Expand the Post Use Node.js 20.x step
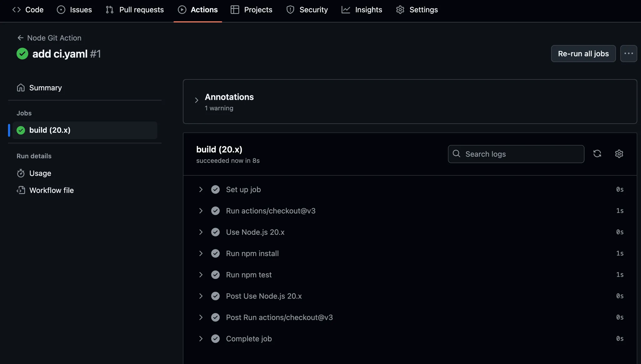The height and width of the screenshot is (364, 641). coord(201,296)
